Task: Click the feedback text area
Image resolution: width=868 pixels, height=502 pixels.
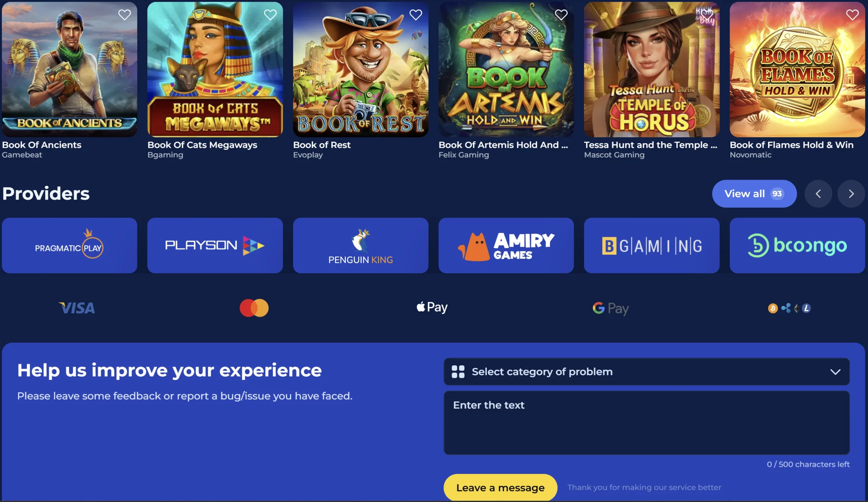Action: tap(647, 423)
